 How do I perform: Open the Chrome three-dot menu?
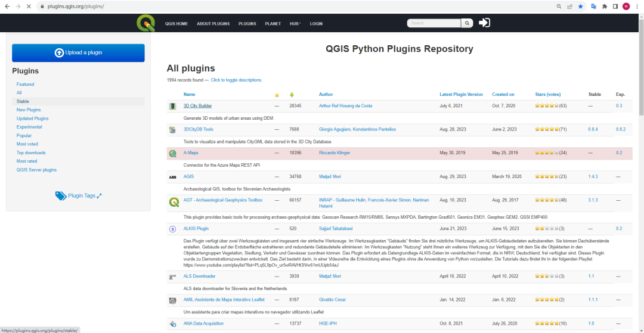tap(637, 7)
